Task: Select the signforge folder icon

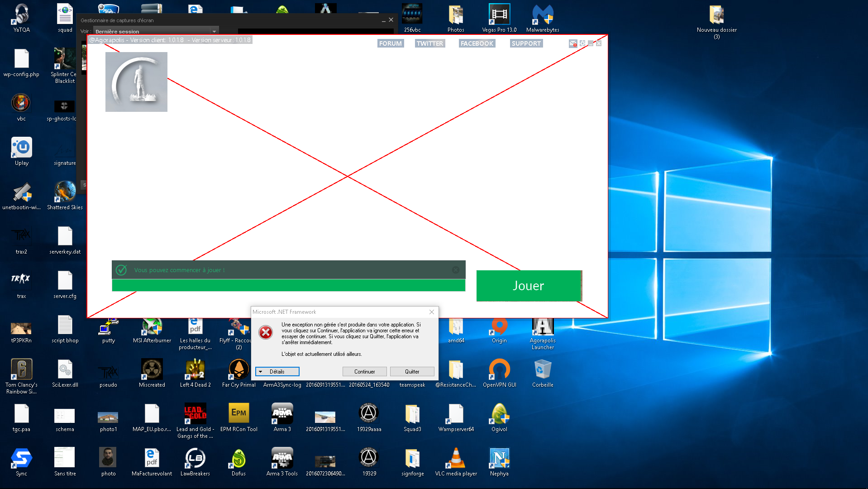Action: tap(412, 462)
